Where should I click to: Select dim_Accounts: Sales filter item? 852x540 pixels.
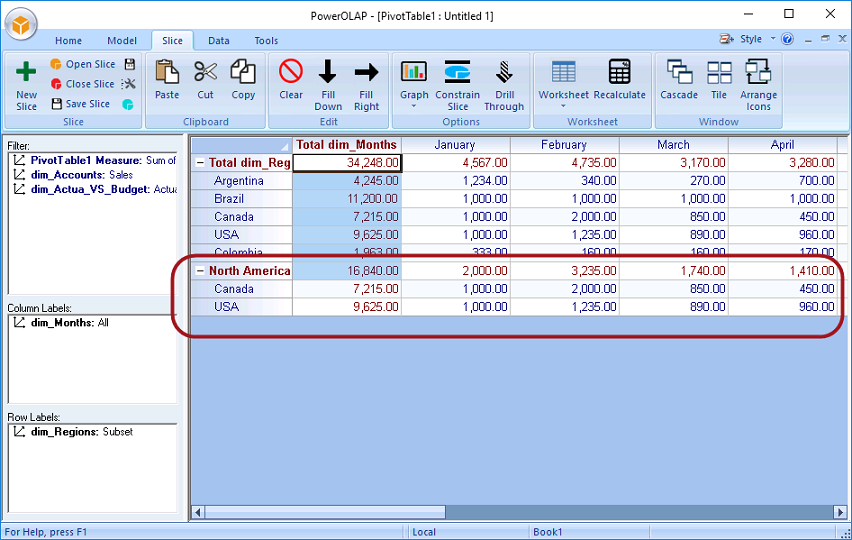pyautogui.click(x=73, y=175)
